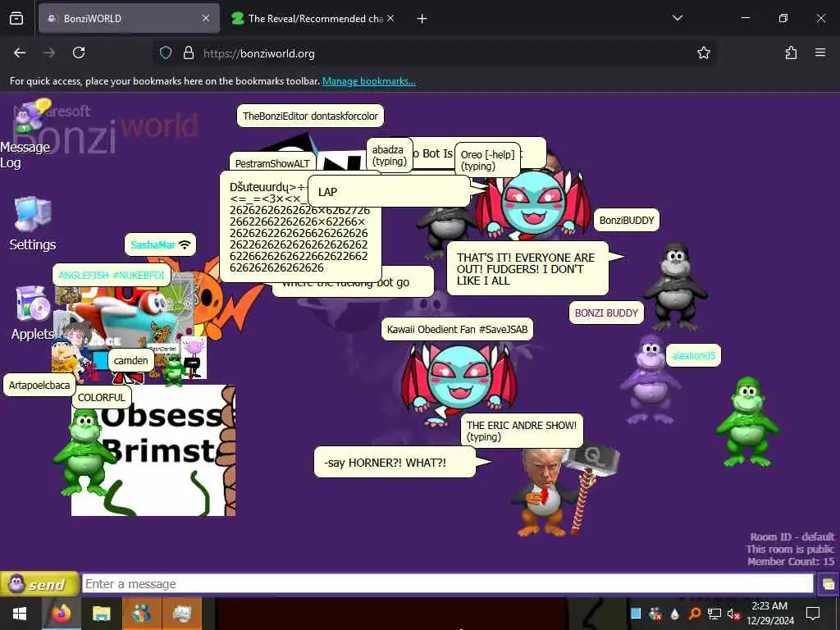Screen dimensions: 840x630
Task: Open a new browser tab
Action: click(x=422, y=19)
